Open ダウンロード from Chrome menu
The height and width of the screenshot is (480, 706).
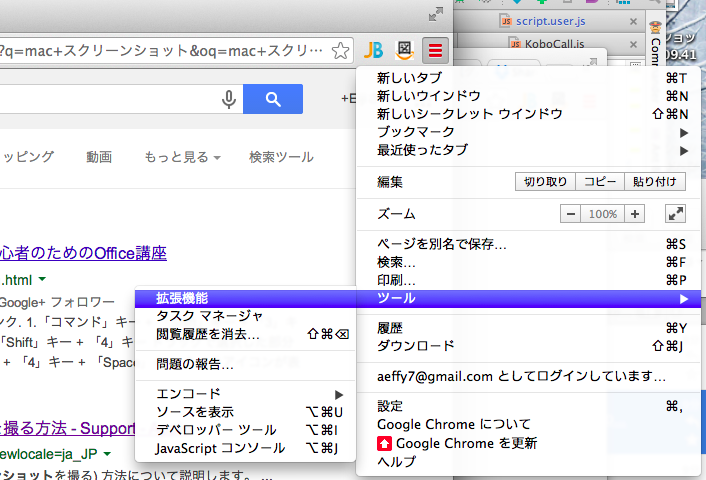(529, 346)
